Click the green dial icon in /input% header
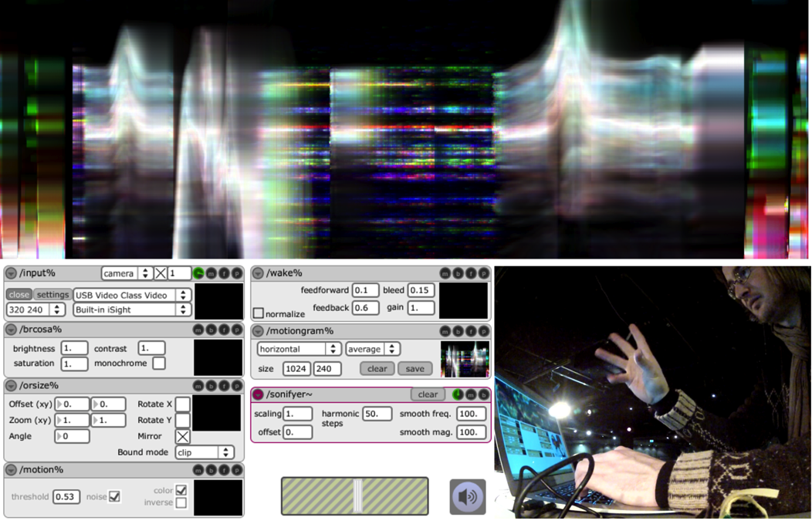Image resolution: width=812 pixels, height=521 pixels. pyautogui.click(x=198, y=273)
